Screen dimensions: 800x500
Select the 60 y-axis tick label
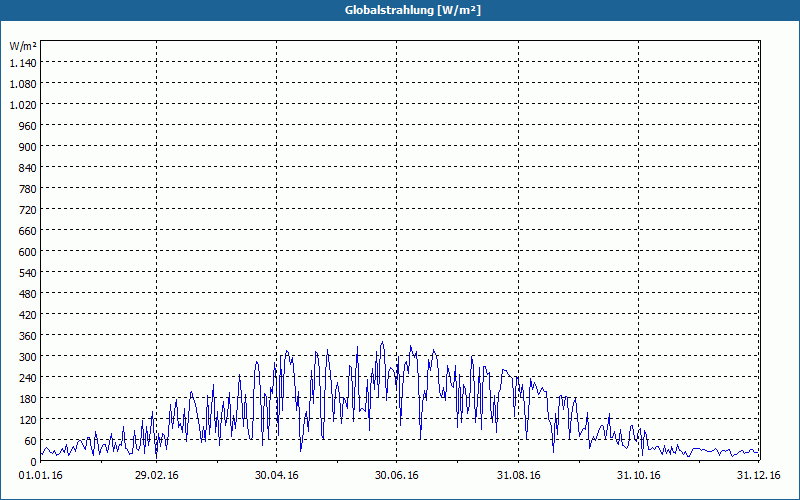coord(31,441)
